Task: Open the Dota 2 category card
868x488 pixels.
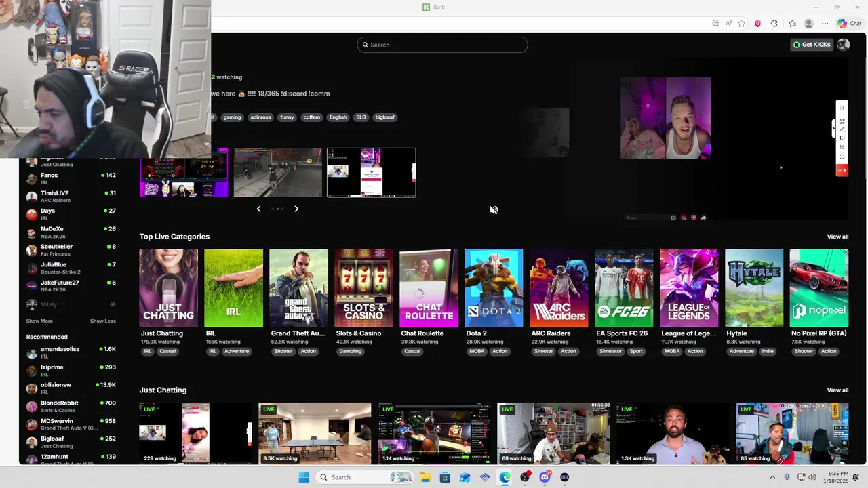Action: coord(494,288)
